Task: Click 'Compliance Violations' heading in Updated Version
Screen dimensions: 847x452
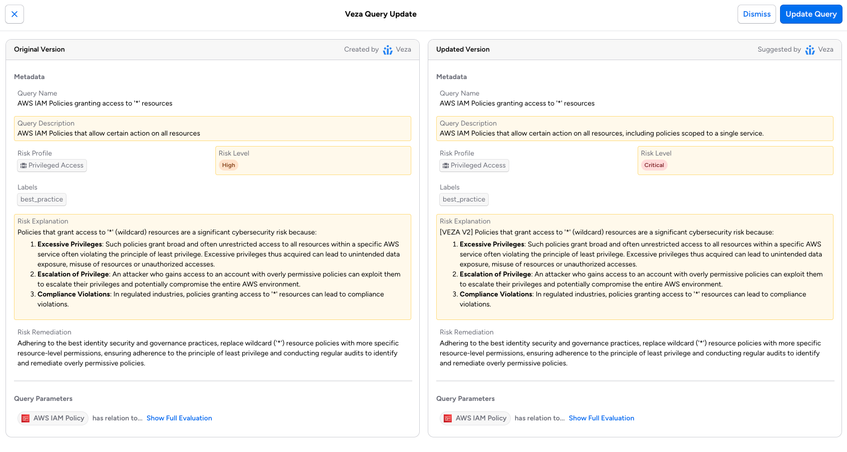Action: coord(496,294)
